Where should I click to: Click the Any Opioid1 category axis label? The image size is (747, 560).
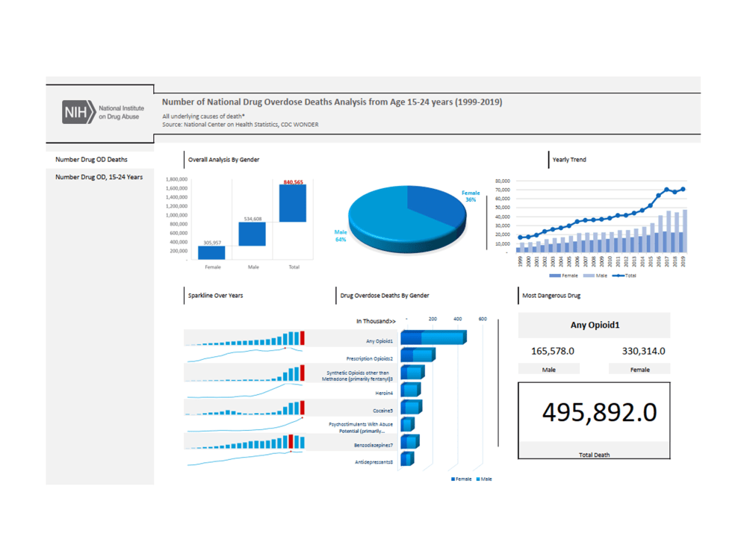click(x=379, y=341)
